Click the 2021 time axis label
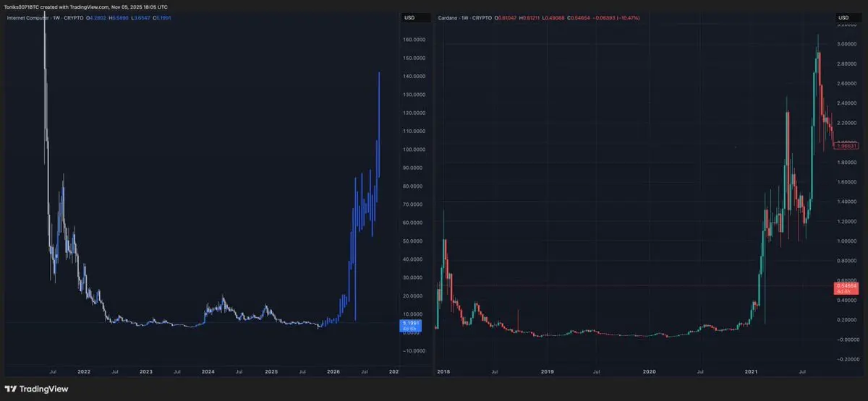The image size is (868, 401). click(x=752, y=371)
